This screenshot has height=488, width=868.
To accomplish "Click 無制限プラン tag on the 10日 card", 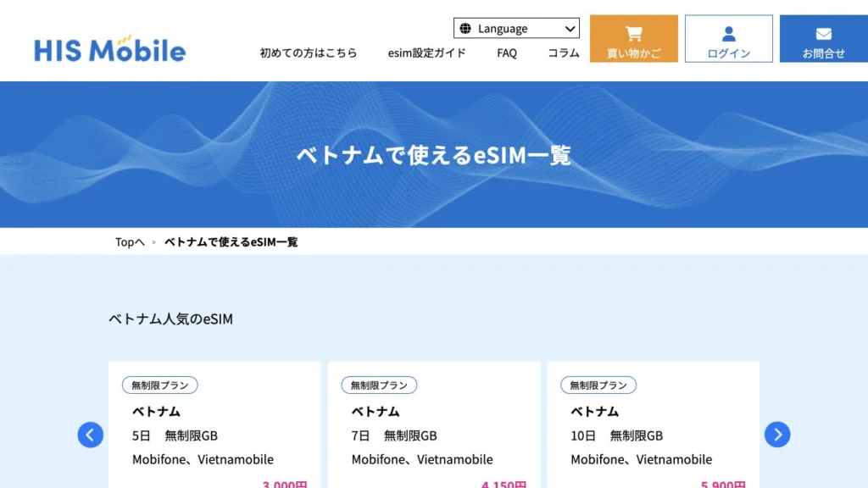I will 598,385.
